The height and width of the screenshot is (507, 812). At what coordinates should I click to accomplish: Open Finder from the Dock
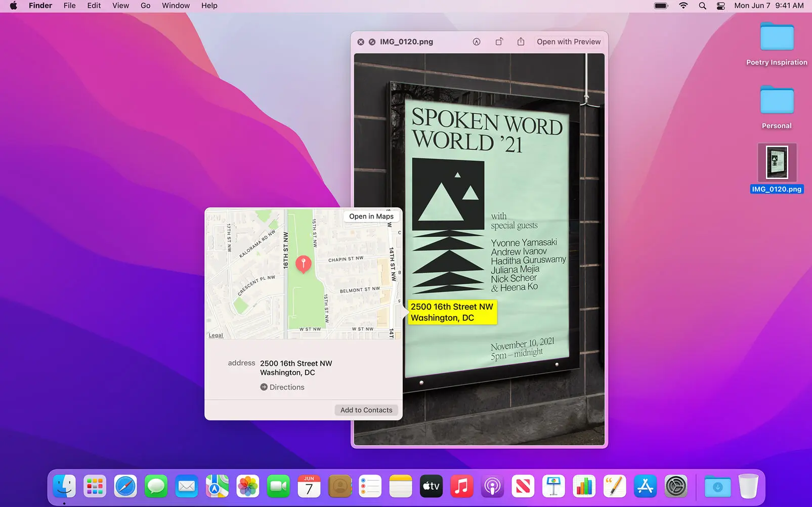click(x=64, y=487)
